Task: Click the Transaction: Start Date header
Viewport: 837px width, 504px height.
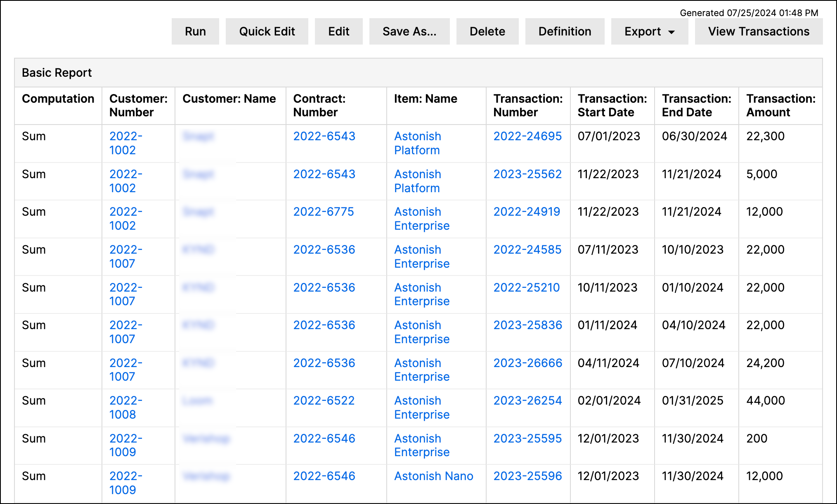Action: 612,106
